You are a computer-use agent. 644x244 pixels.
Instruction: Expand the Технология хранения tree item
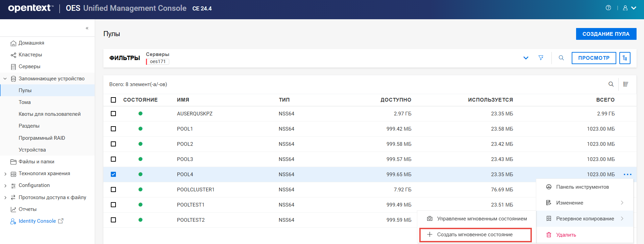click(5, 174)
